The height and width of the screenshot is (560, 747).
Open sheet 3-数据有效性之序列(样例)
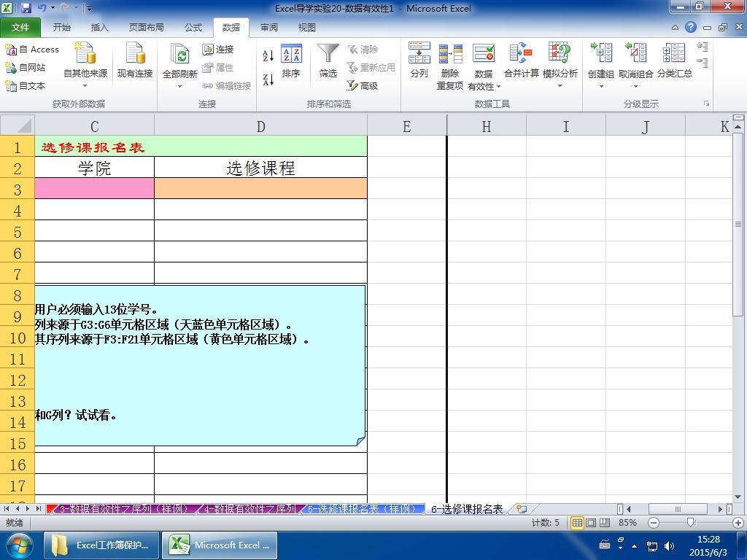point(124,509)
